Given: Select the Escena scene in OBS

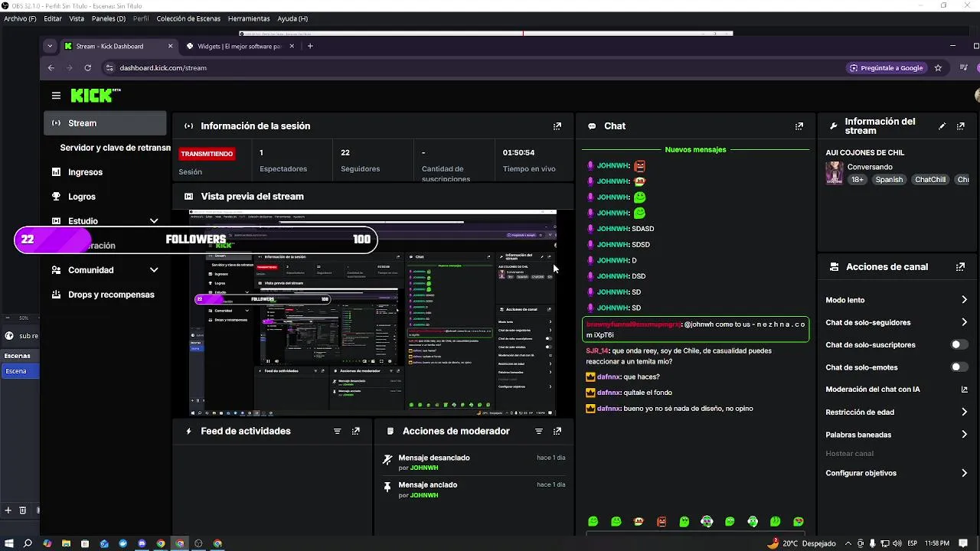Looking at the screenshot, I should [19, 371].
